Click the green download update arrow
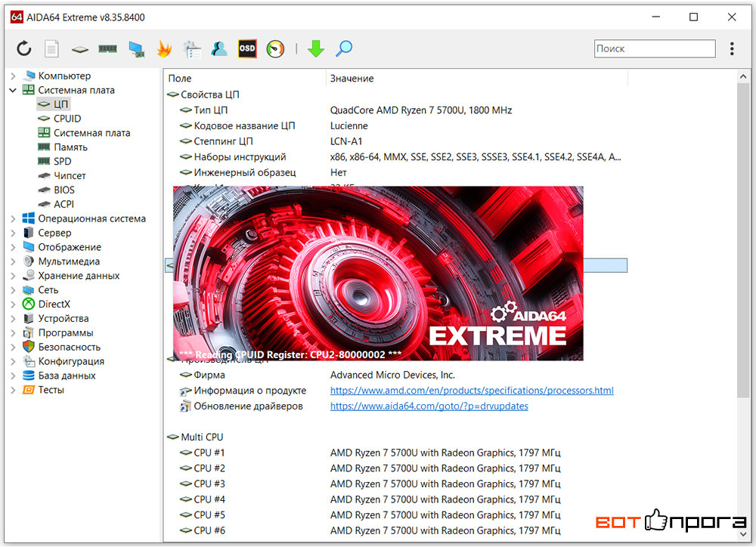Viewport: 756px width, 547px height. pyautogui.click(x=316, y=48)
